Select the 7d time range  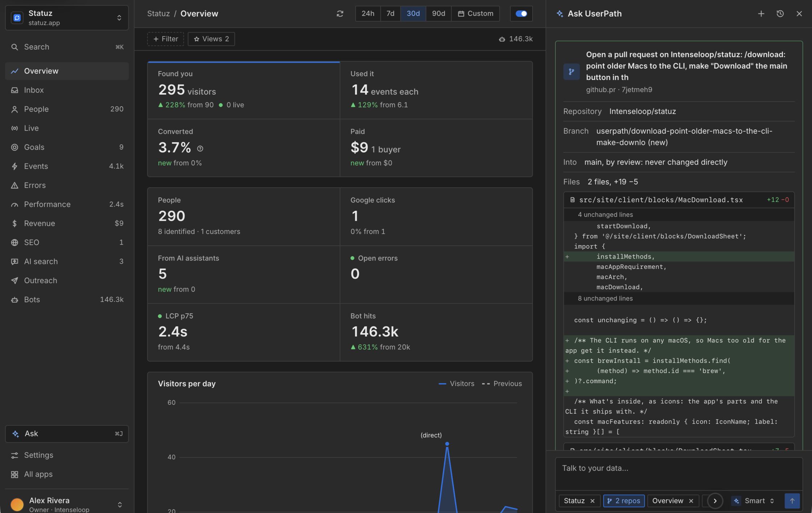[x=390, y=14]
